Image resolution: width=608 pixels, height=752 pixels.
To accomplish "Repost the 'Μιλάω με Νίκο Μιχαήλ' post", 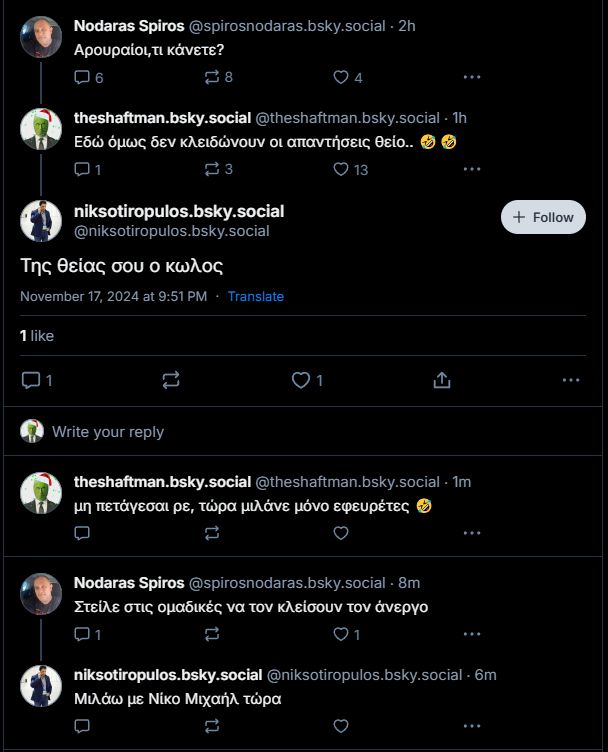I will [x=211, y=726].
